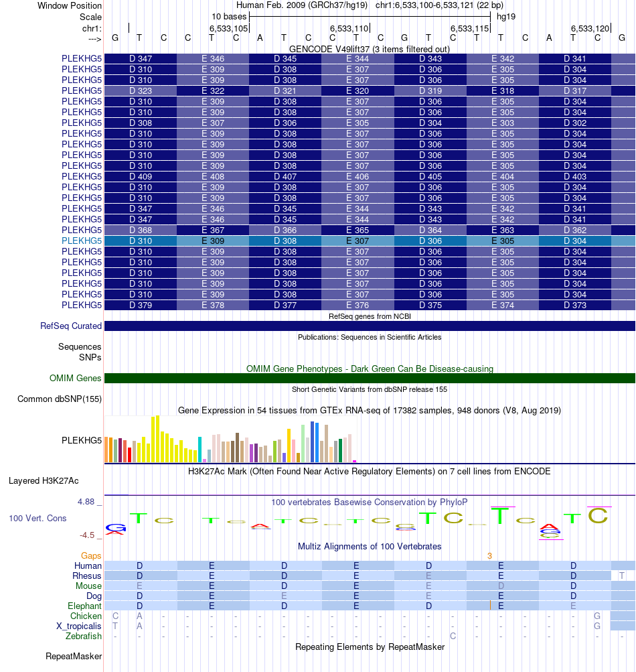Click the D 403 codon cell
The width and height of the screenshot is (636, 672).
click(575, 176)
